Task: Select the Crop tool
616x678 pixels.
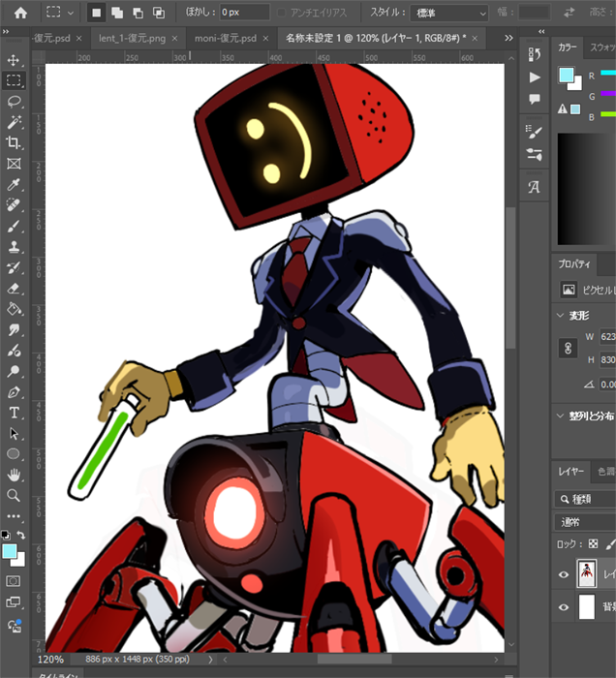Action: (14, 142)
